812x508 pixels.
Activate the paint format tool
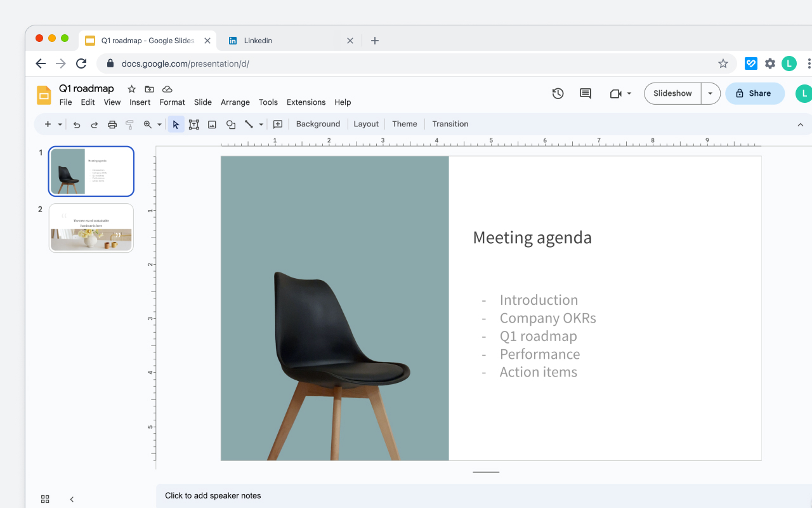pos(130,124)
